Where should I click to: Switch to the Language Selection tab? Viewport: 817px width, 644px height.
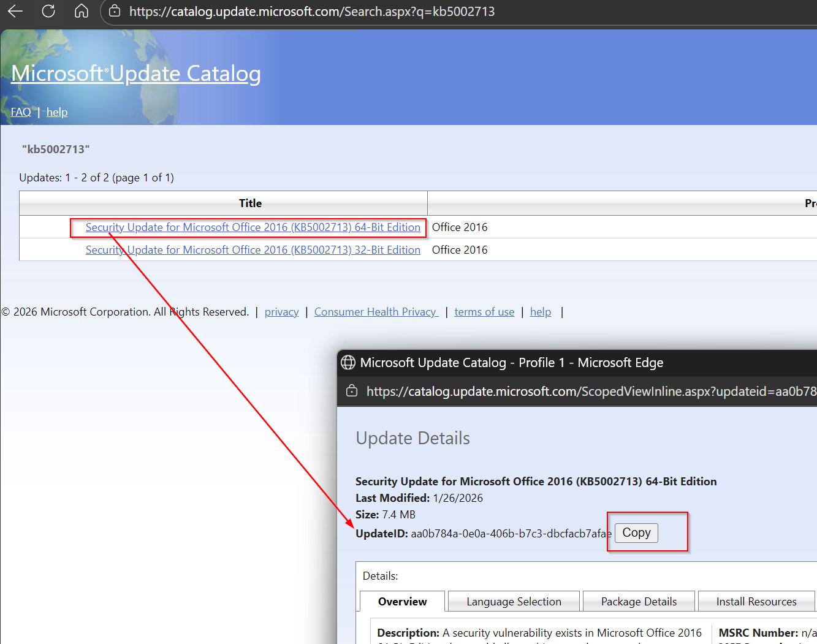514,601
